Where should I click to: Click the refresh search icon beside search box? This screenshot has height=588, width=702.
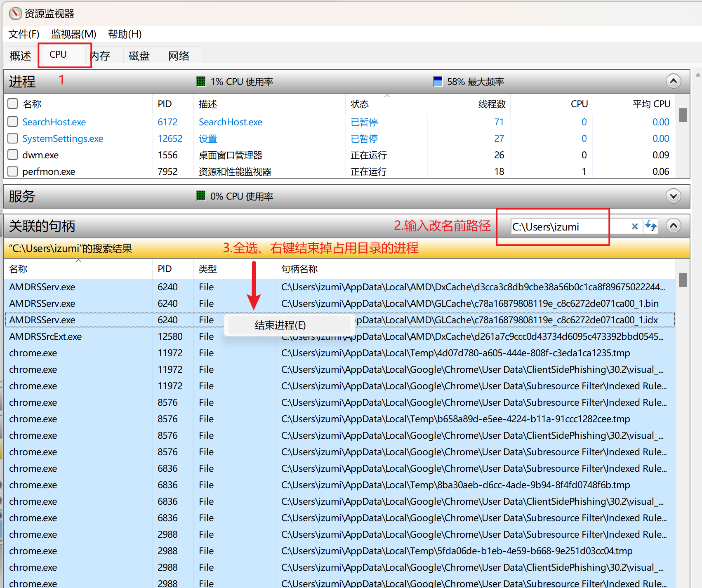point(650,226)
